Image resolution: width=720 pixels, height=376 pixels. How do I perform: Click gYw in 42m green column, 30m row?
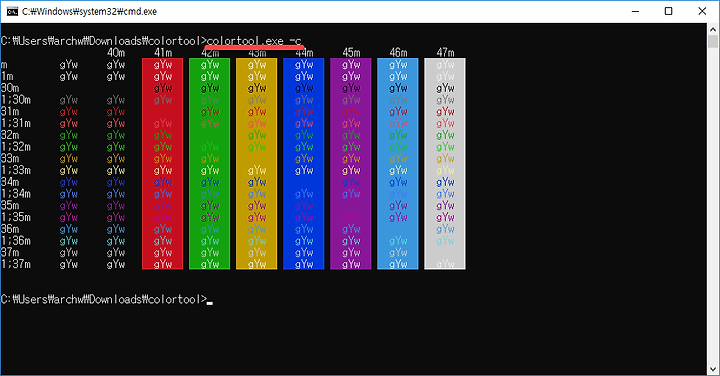[x=210, y=88]
